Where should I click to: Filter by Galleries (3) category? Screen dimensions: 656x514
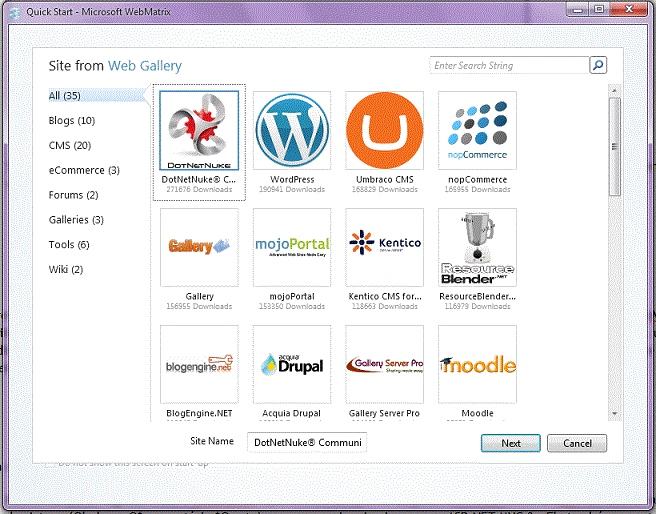coord(76,220)
